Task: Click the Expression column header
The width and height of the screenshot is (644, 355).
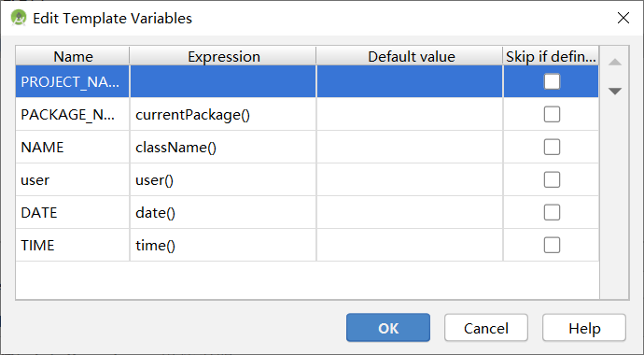Action: pos(223,56)
